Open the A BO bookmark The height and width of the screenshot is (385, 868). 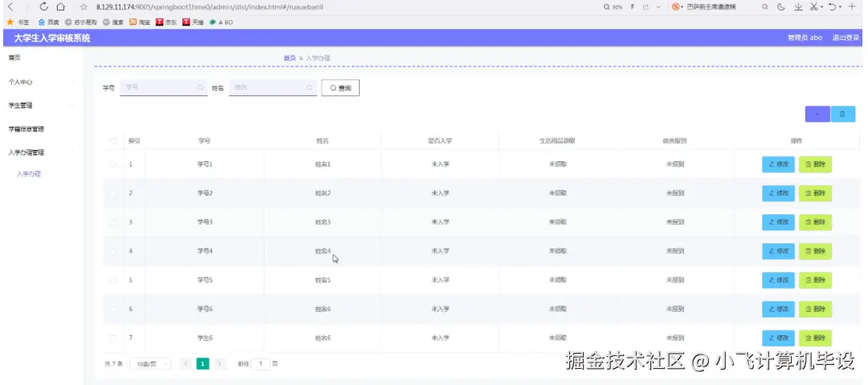click(x=222, y=22)
